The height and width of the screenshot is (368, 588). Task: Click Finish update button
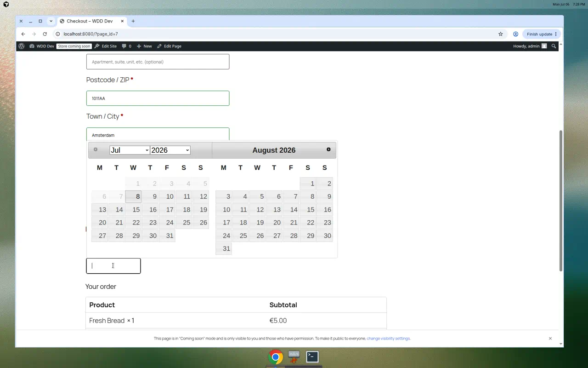tap(542, 34)
